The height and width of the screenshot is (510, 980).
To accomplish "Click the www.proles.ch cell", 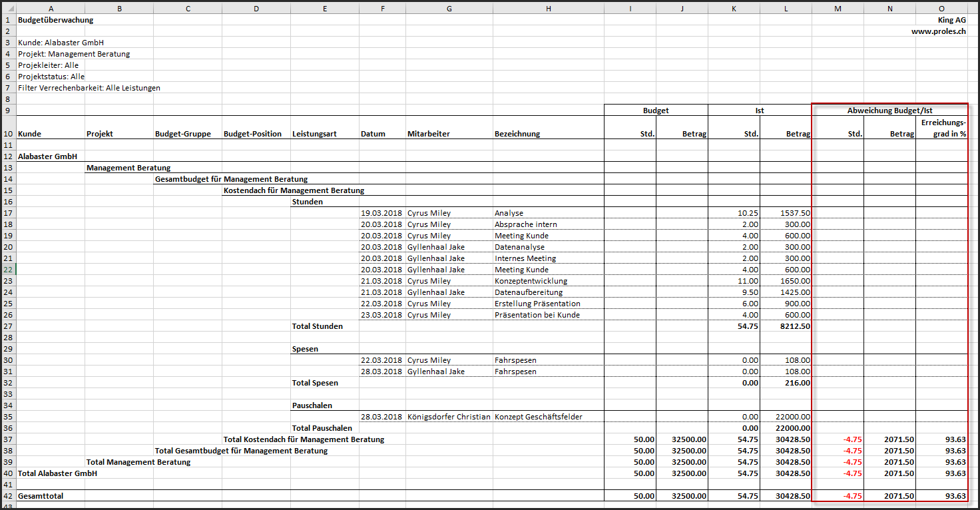I will click(x=939, y=31).
